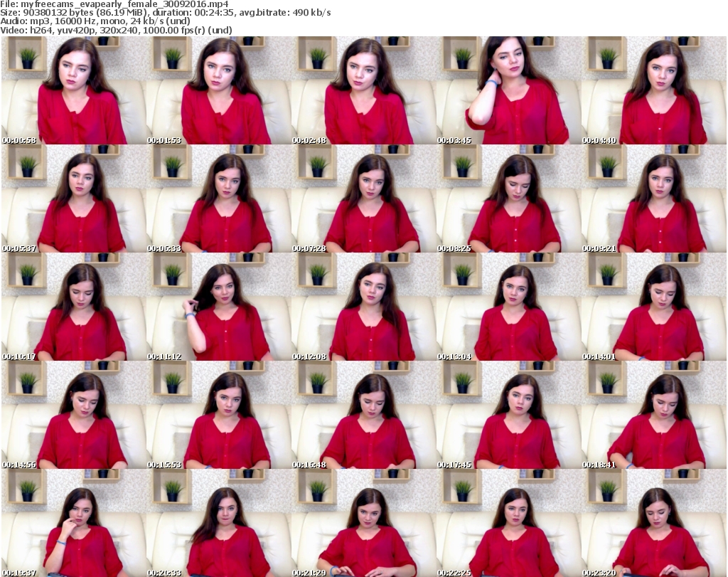
Task: Click the preview frame at 00:17:45
Action: pyautogui.click(x=509, y=415)
